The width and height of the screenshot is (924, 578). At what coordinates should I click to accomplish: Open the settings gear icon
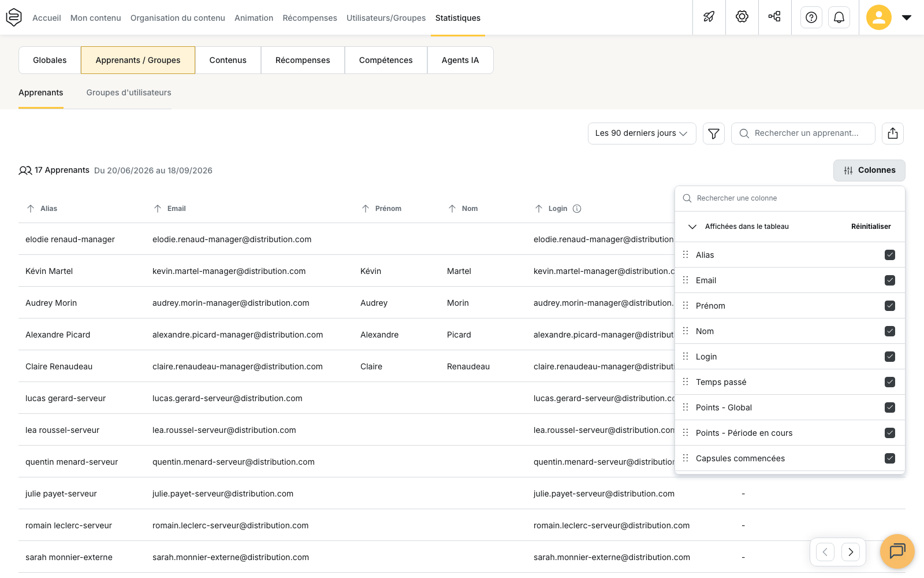point(742,17)
